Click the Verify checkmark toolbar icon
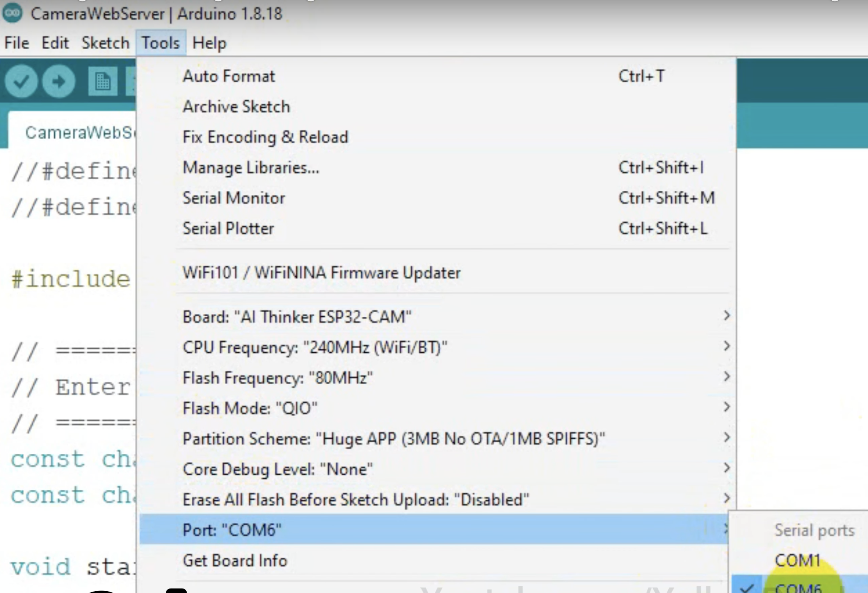Viewport: 868px width, 593px height. 21,81
